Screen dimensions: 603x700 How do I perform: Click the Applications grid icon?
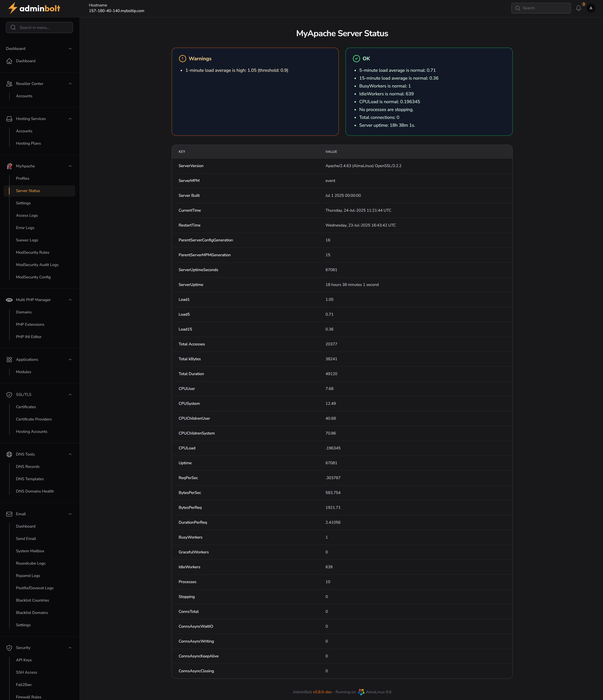[9, 359]
